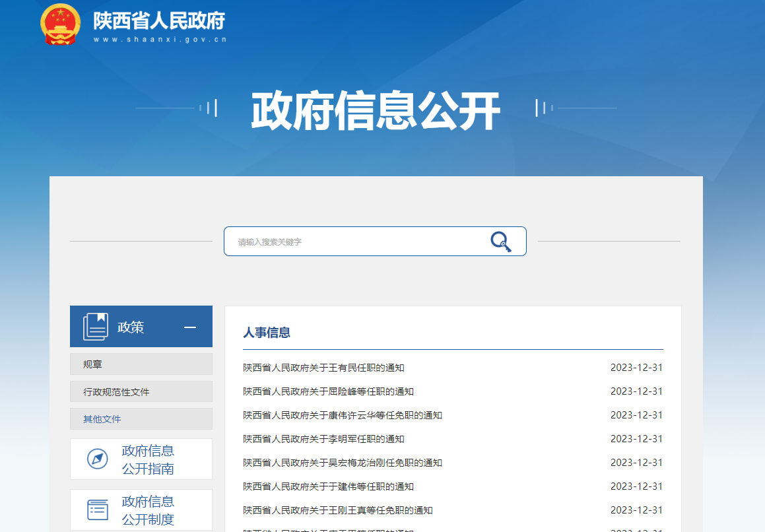The height and width of the screenshot is (532, 765).
Task: Click the national emblem logo
Action: (x=60, y=24)
